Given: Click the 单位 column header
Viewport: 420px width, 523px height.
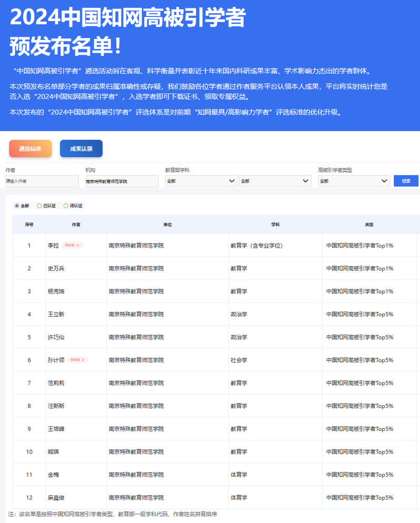Looking at the screenshot, I should (168, 225).
